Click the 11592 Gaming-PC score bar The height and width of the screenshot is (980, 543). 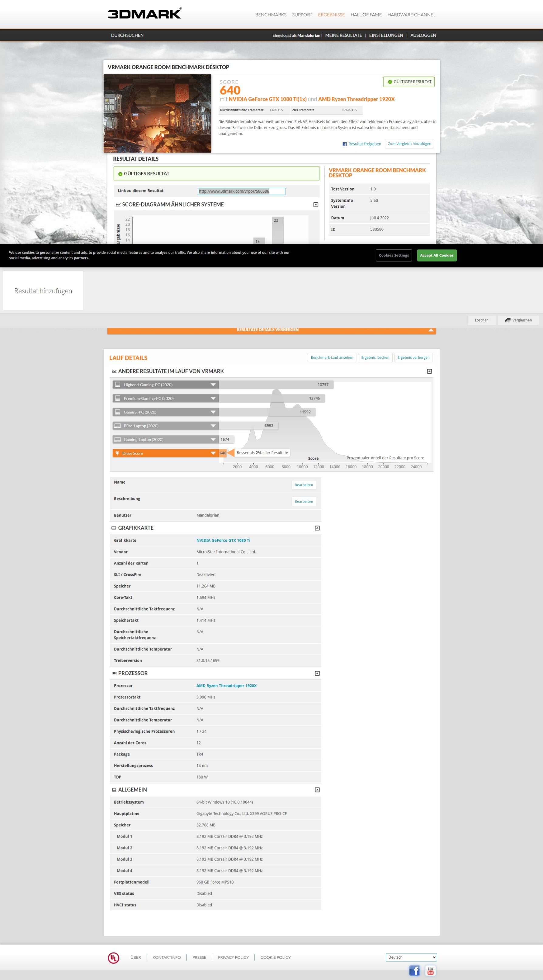[x=267, y=412]
